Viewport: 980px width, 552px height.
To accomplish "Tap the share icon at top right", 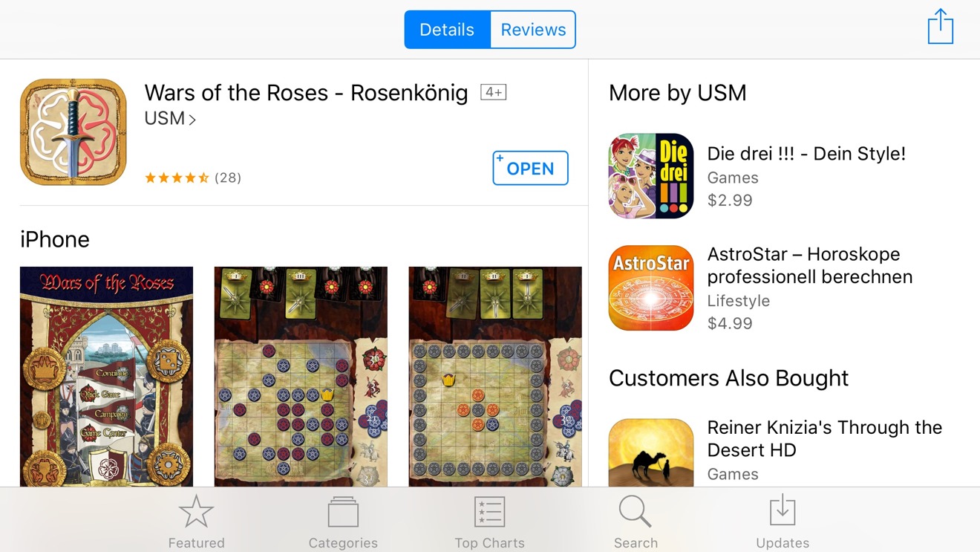I will tap(940, 27).
